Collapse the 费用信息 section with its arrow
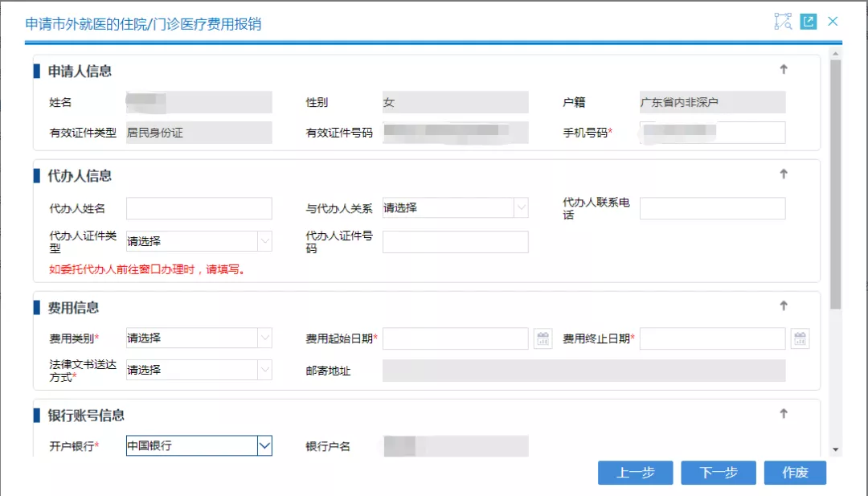 (x=784, y=306)
